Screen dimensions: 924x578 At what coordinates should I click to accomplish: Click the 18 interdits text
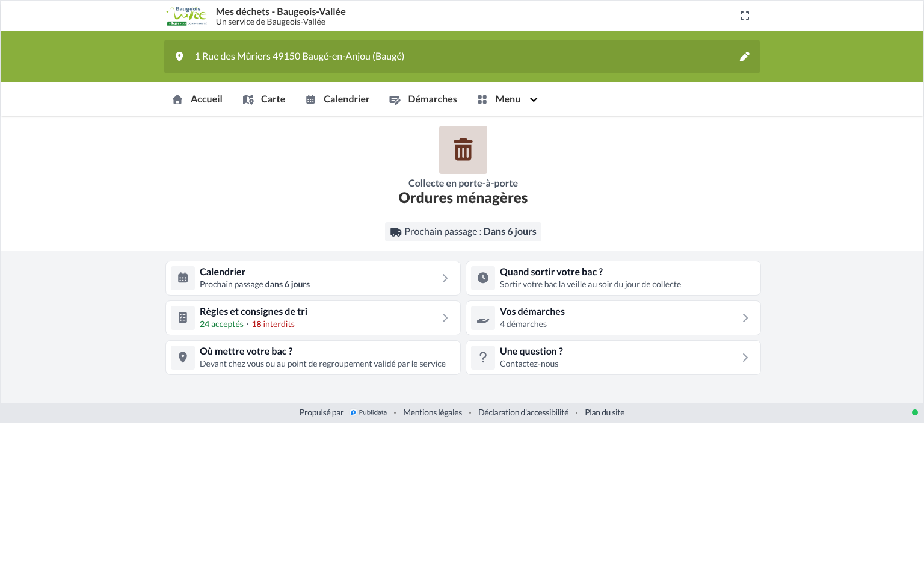[x=273, y=324]
